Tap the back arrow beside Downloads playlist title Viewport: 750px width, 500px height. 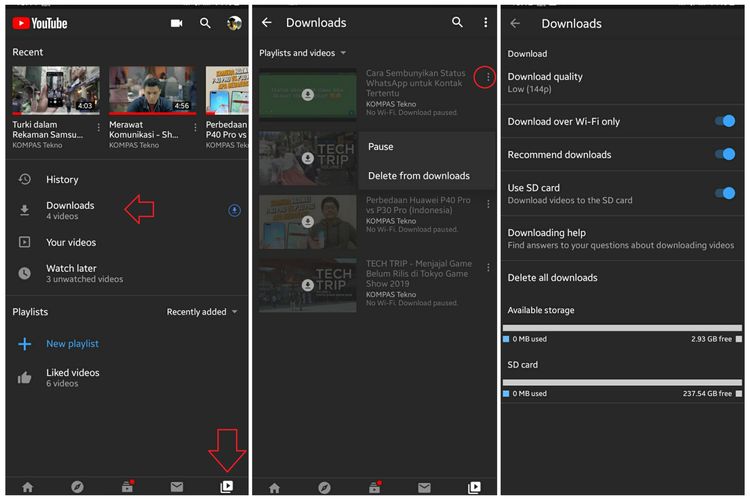267,23
